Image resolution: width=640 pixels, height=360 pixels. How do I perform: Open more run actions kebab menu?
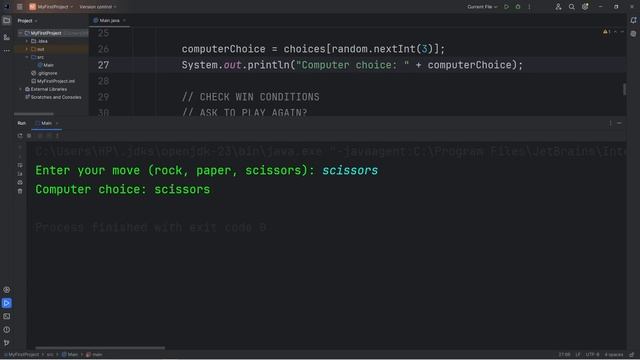(x=529, y=7)
